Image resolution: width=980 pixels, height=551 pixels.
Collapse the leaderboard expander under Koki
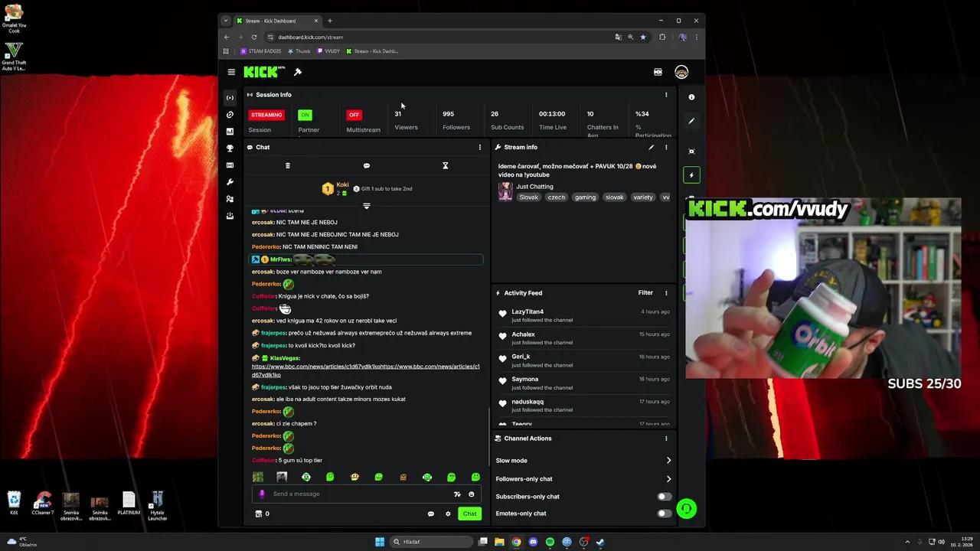coord(366,206)
